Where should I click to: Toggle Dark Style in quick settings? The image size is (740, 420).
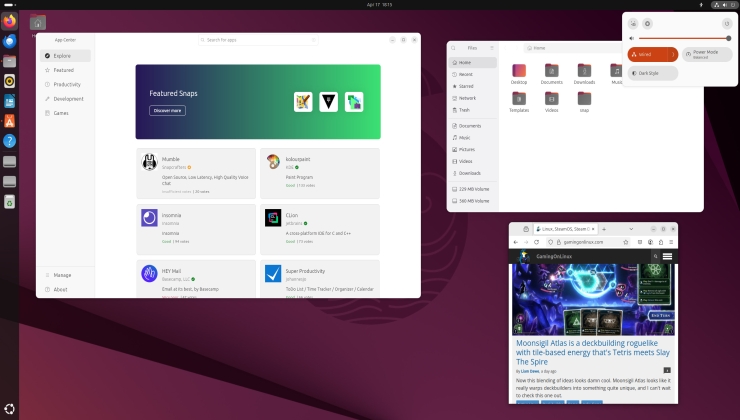(652, 73)
